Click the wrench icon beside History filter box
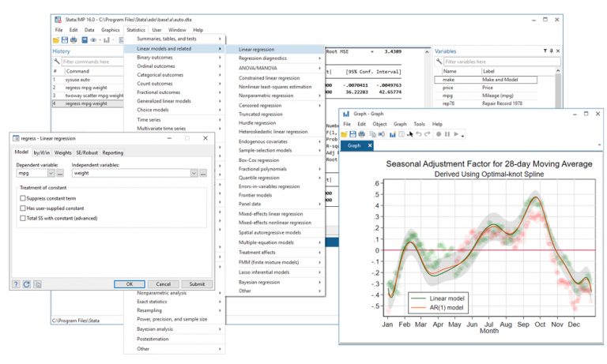 [x=57, y=62]
